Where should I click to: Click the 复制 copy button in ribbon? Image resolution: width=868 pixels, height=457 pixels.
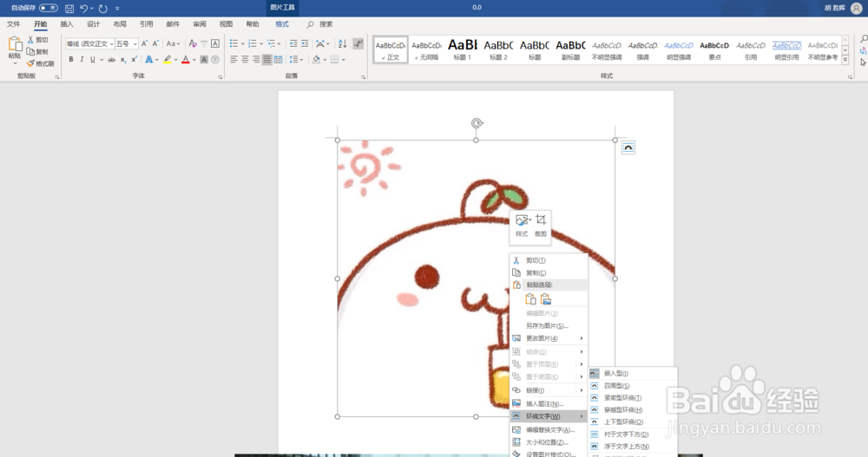37,51
